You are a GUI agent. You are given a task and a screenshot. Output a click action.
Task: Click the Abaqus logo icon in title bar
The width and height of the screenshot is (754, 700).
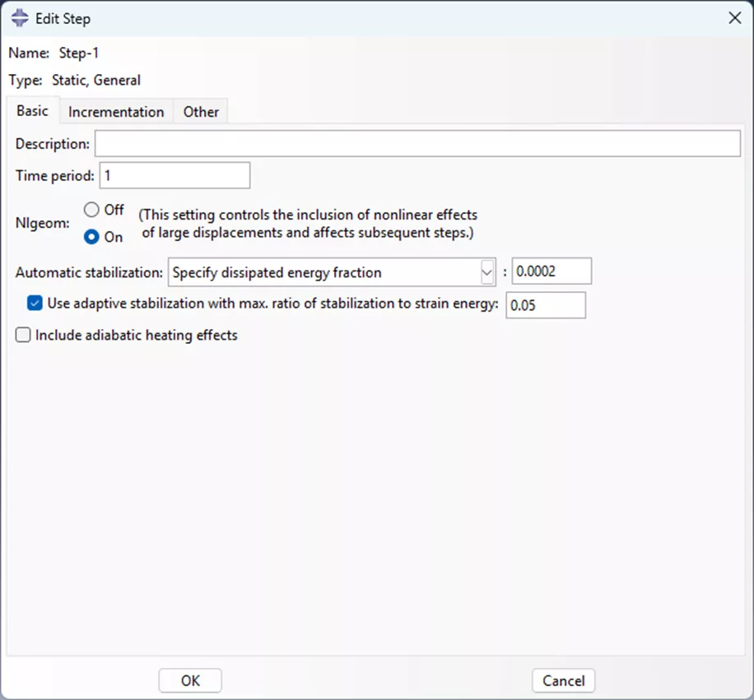click(20, 17)
